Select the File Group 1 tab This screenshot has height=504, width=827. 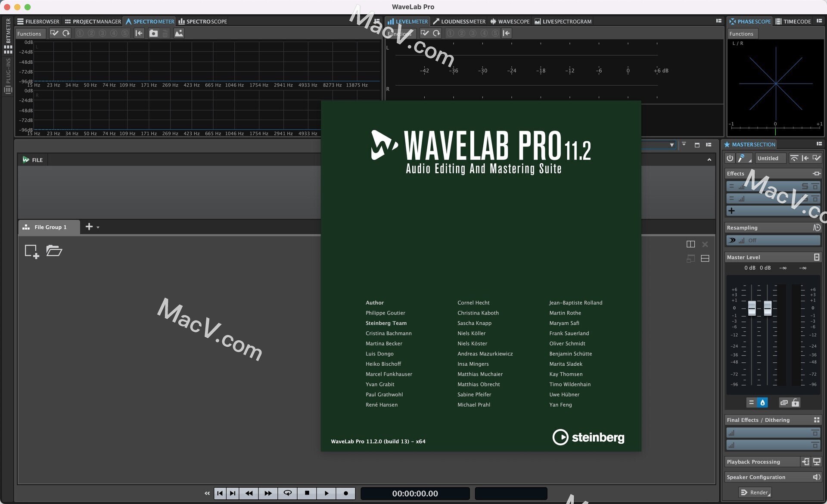(49, 227)
